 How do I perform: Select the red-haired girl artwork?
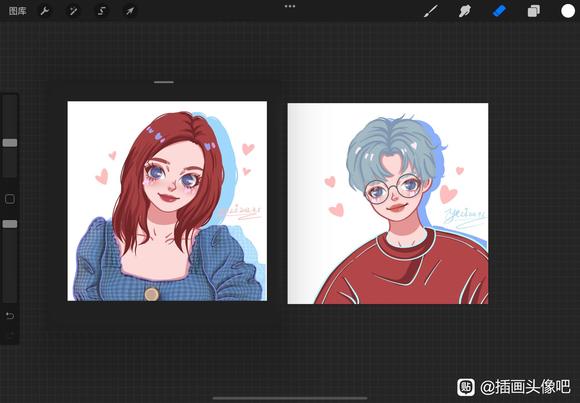(167, 201)
